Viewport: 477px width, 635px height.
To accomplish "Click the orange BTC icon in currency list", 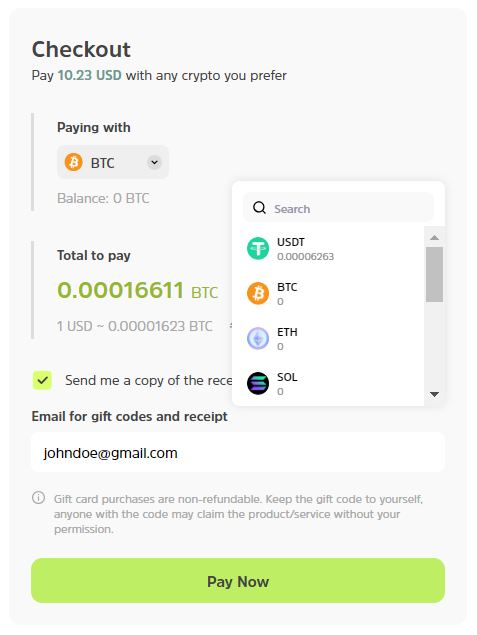I will (x=258, y=293).
